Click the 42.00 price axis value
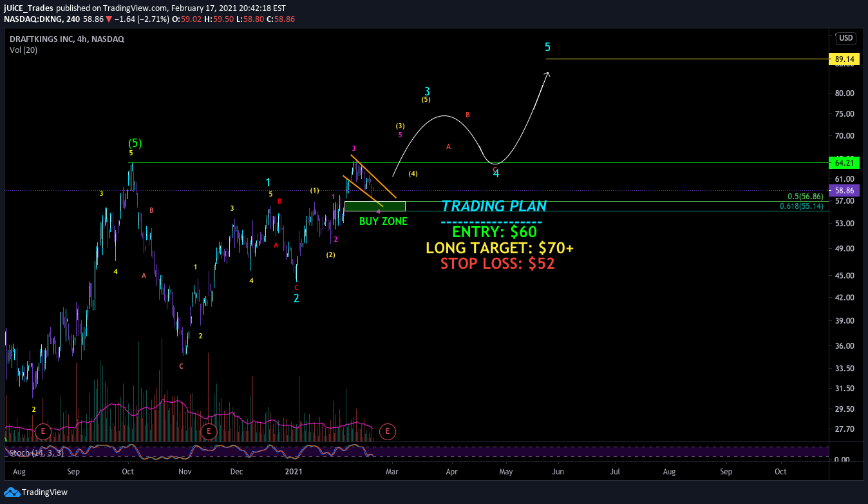The width and height of the screenshot is (868, 504). (x=844, y=298)
